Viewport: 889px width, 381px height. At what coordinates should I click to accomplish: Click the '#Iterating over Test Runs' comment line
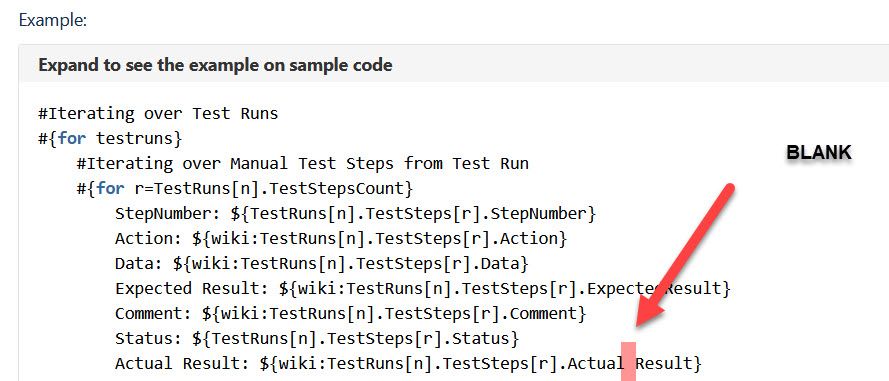158,114
